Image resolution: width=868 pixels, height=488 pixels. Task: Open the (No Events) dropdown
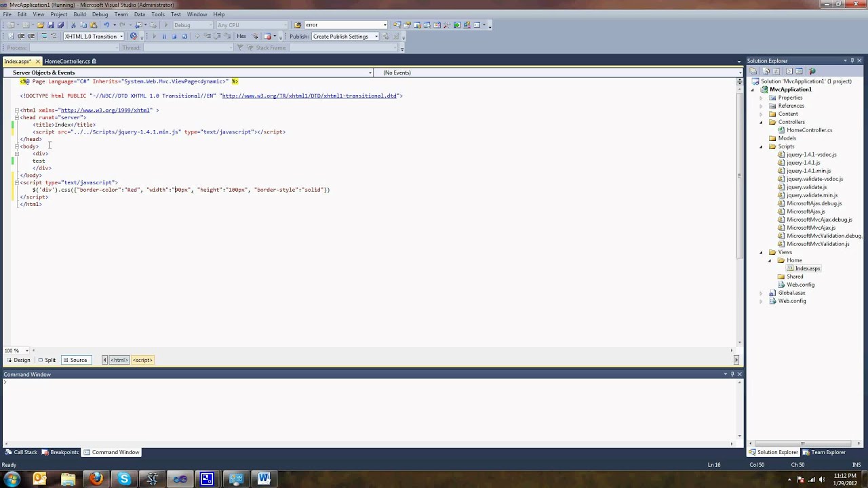(x=739, y=73)
